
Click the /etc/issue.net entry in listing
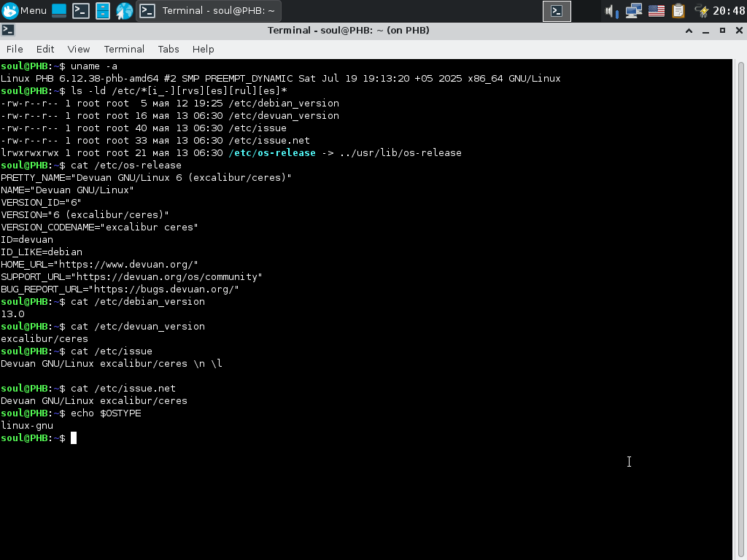269,141
